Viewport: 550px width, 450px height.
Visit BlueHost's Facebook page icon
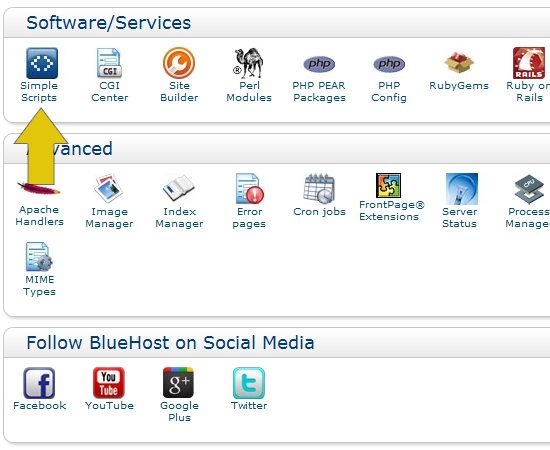coord(39,383)
